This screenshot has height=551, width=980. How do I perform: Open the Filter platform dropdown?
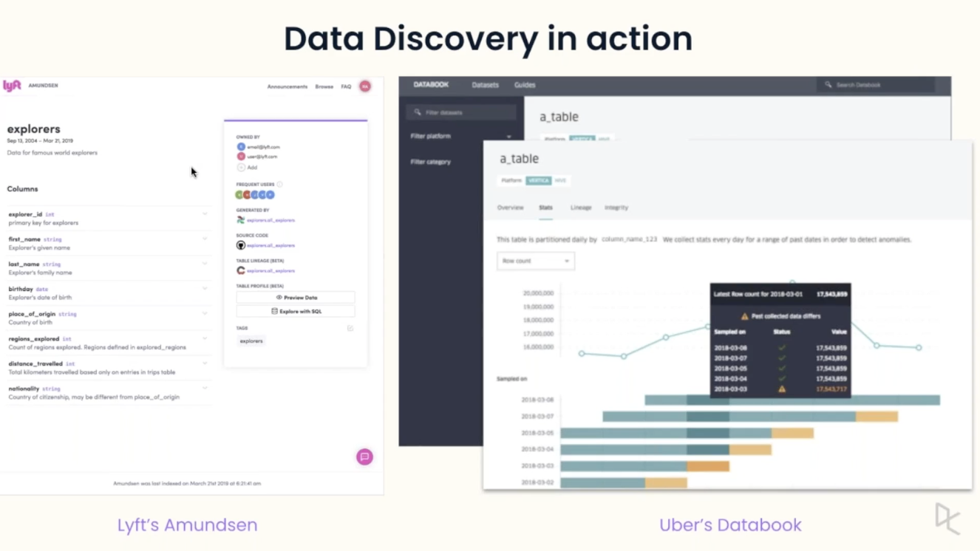coord(461,137)
